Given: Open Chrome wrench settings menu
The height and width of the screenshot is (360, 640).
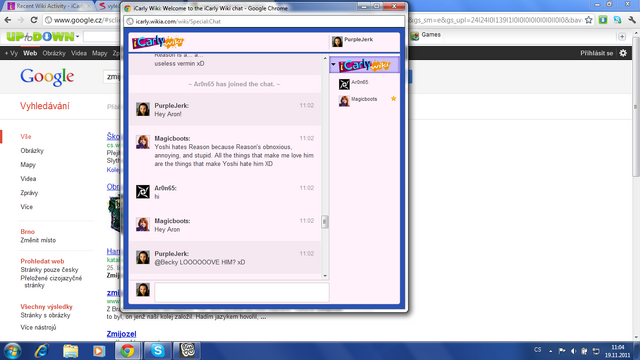Looking at the screenshot, I should [632, 20].
